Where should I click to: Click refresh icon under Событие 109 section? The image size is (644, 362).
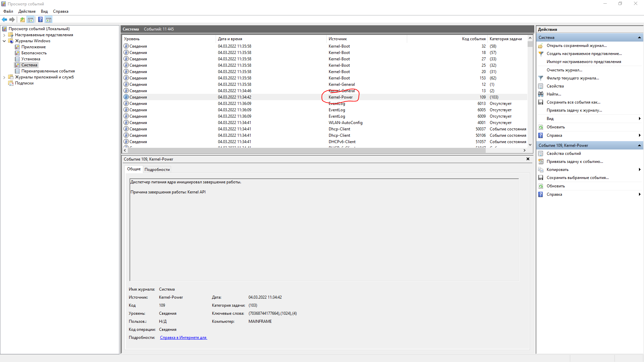click(x=541, y=186)
